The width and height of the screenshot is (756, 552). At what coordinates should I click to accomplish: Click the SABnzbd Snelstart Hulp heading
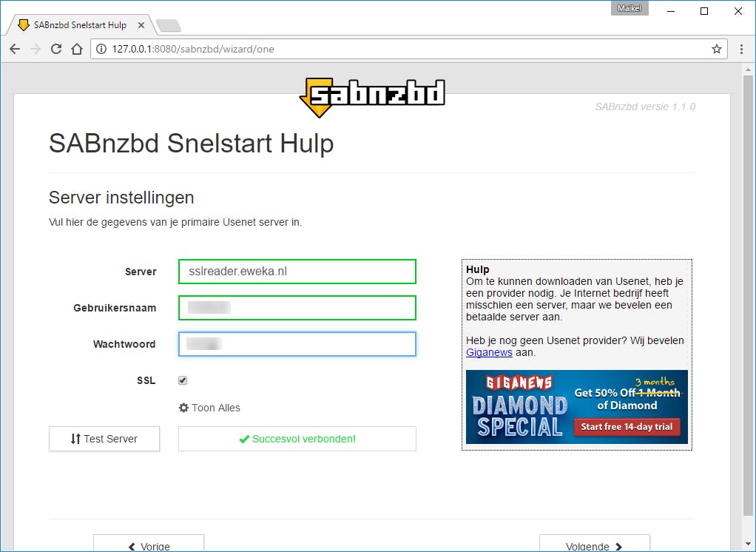(x=192, y=144)
